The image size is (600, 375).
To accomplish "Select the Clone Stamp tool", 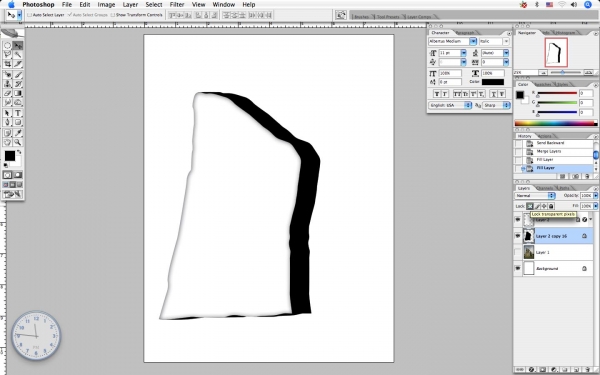I will 7,84.
